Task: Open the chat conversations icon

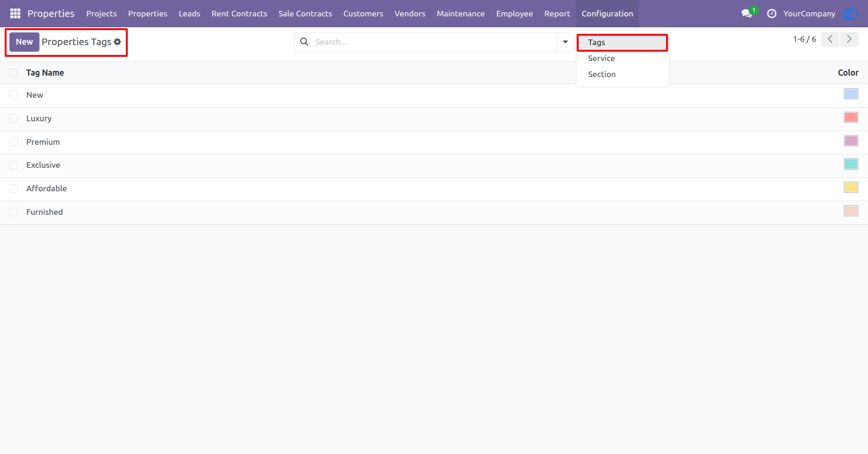Action: (747, 14)
